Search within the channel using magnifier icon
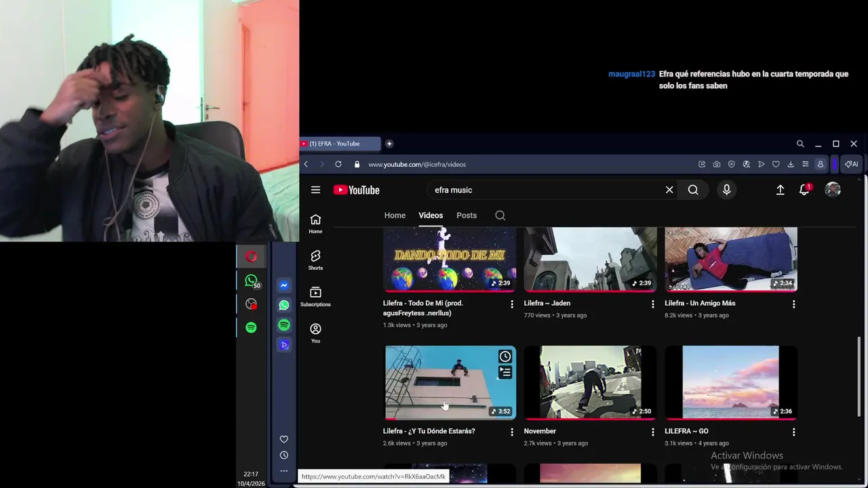 click(500, 216)
